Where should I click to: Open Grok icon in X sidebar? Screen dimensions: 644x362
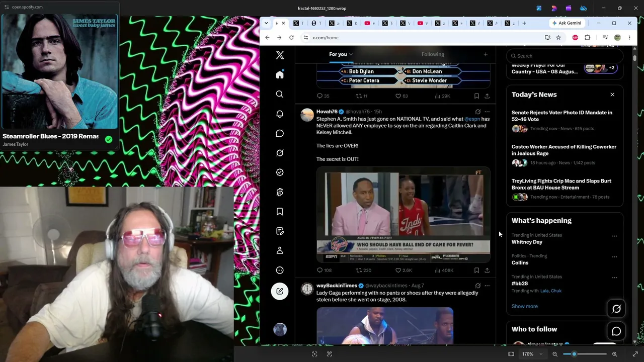(x=280, y=153)
